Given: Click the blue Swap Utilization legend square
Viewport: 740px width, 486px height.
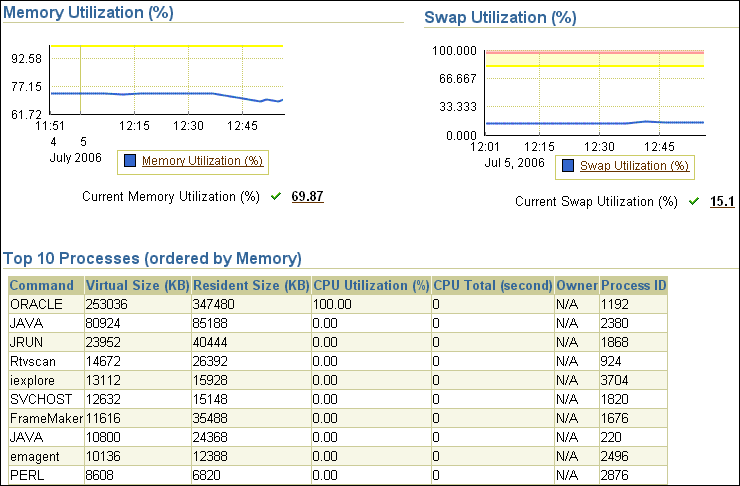Looking at the screenshot, I should pyautogui.click(x=568, y=166).
